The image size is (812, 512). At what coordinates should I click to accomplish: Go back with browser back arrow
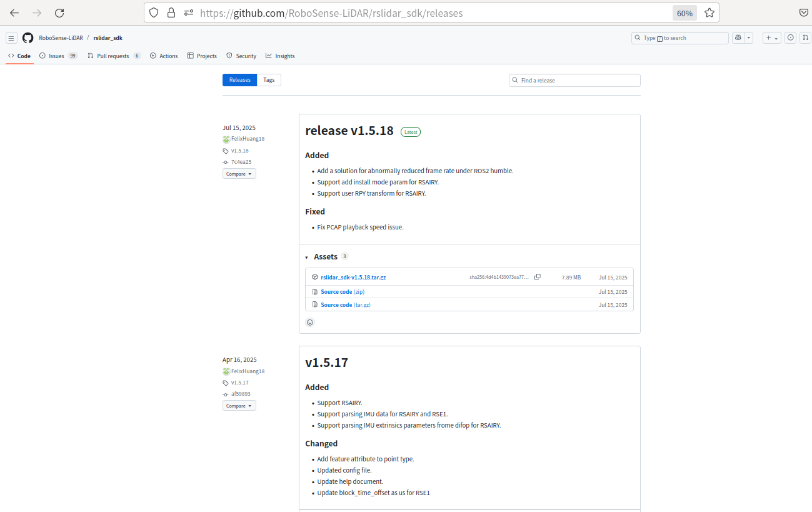click(x=14, y=13)
